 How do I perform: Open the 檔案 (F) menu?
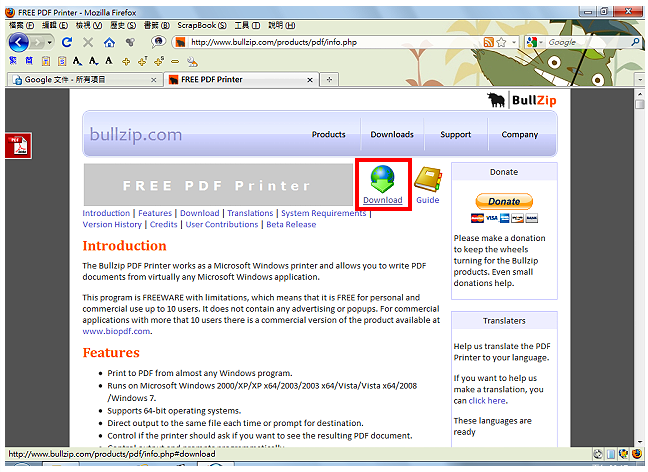tap(22, 25)
